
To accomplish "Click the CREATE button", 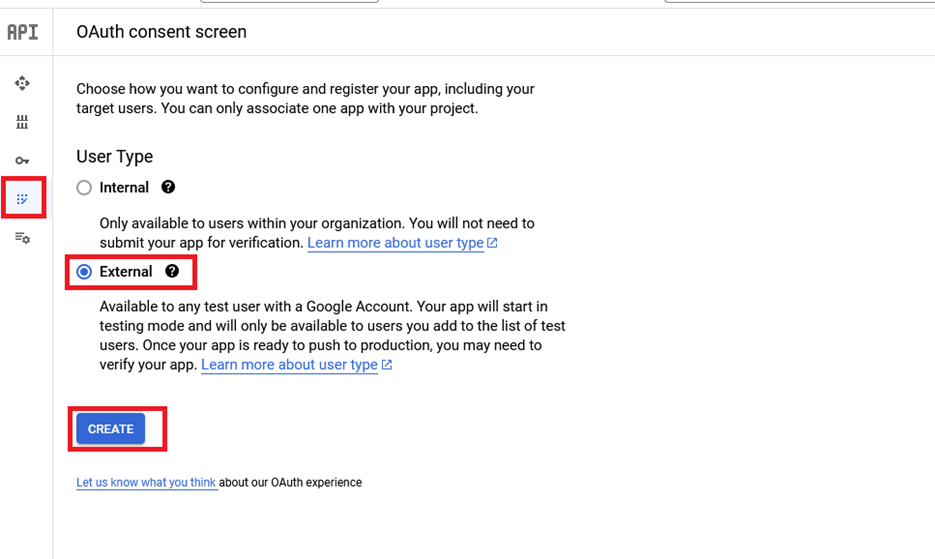I will pos(110,428).
